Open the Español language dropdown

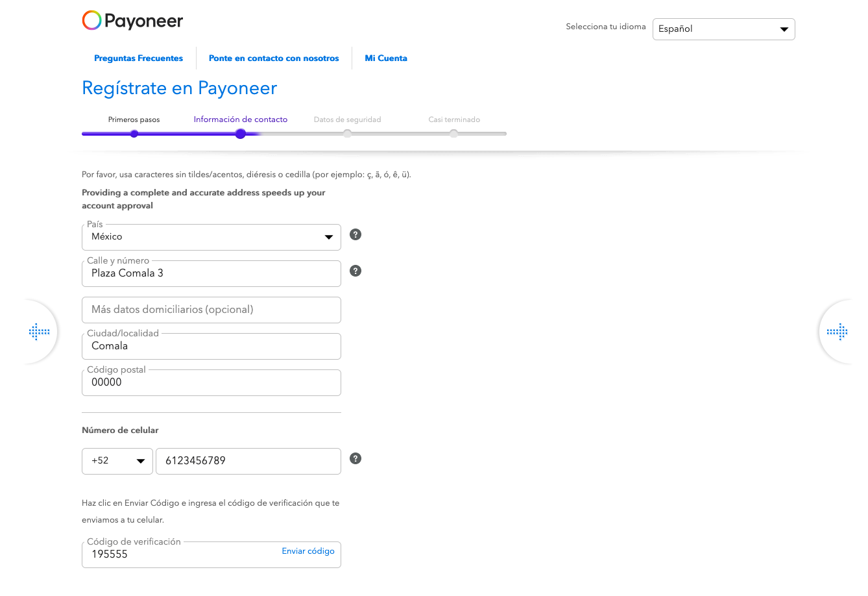point(723,29)
